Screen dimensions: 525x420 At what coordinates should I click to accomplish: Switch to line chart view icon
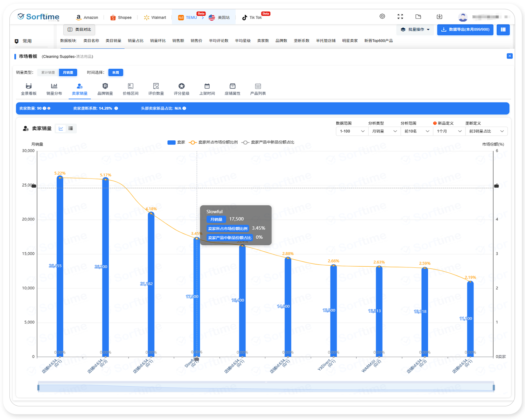tap(61, 128)
